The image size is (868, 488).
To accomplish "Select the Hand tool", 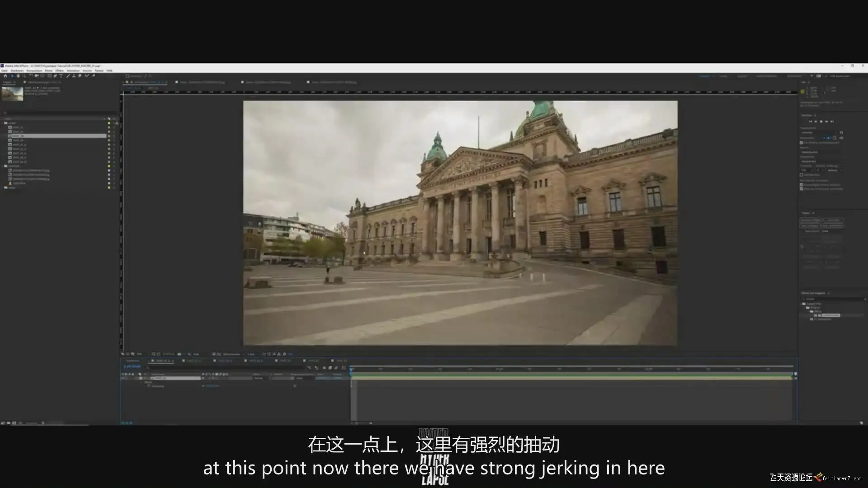I will click(x=18, y=76).
